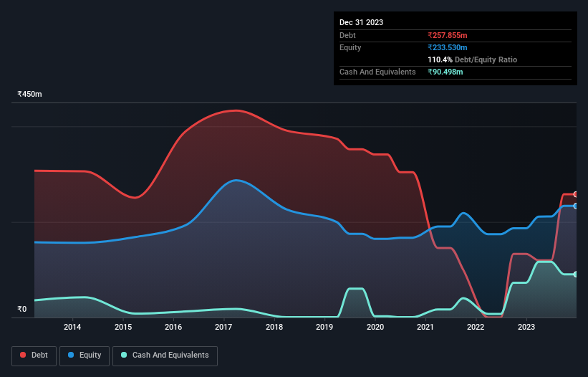The height and width of the screenshot is (377, 588).
Task: Click the Cash And Equivalents tooltip label
Action: click(x=377, y=72)
